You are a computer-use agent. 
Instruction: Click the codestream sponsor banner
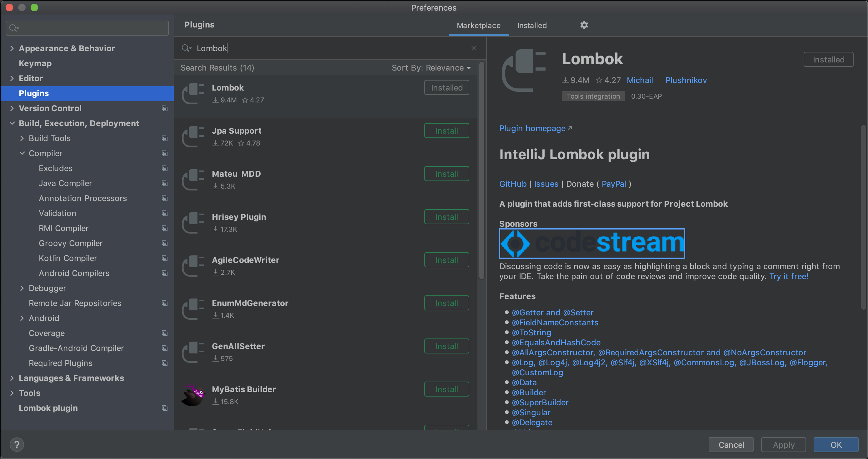(592, 243)
